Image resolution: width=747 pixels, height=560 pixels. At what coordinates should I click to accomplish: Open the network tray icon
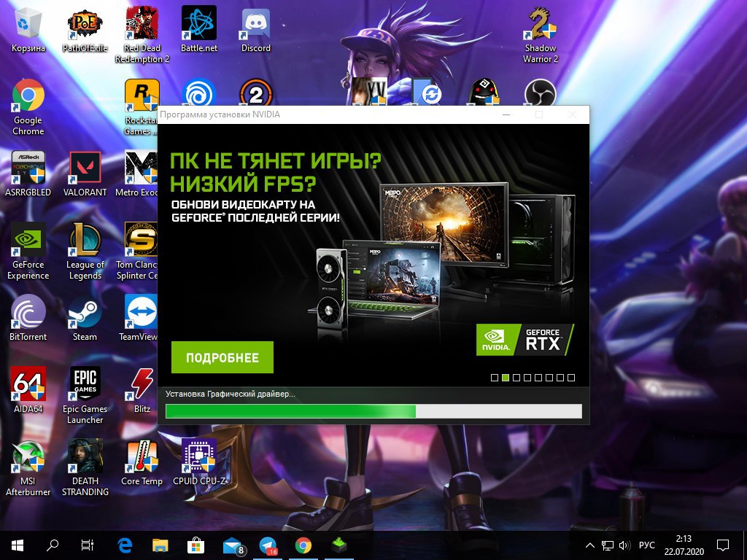click(608, 545)
